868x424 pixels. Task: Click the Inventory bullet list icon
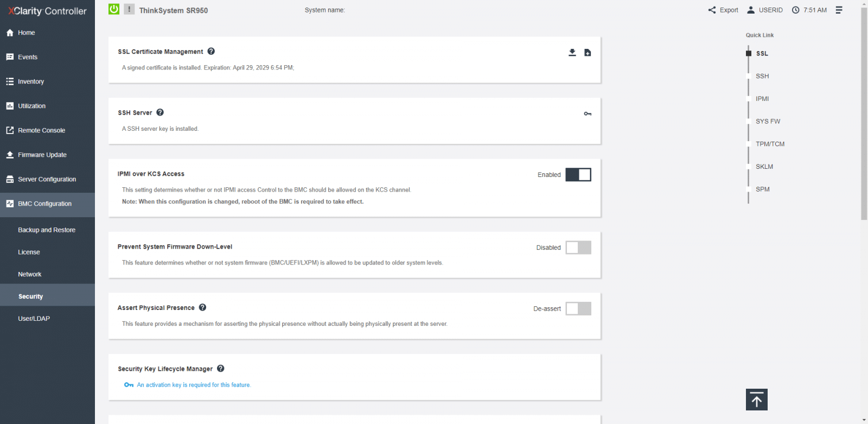10,81
